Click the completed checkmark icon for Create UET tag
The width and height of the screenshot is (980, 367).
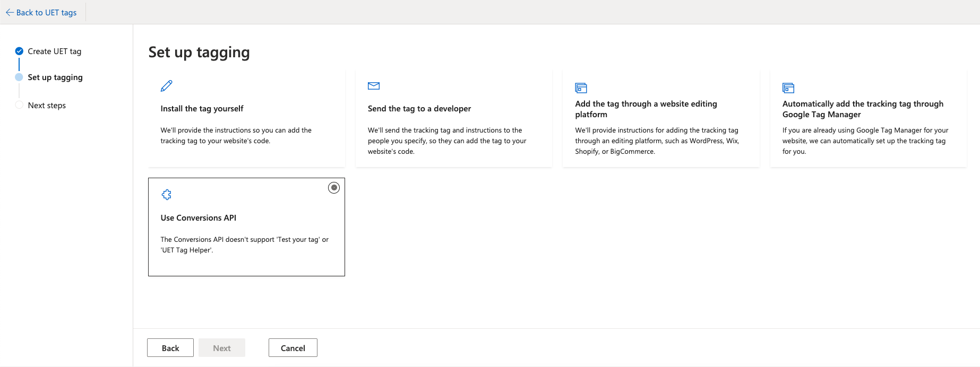pyautogui.click(x=19, y=51)
